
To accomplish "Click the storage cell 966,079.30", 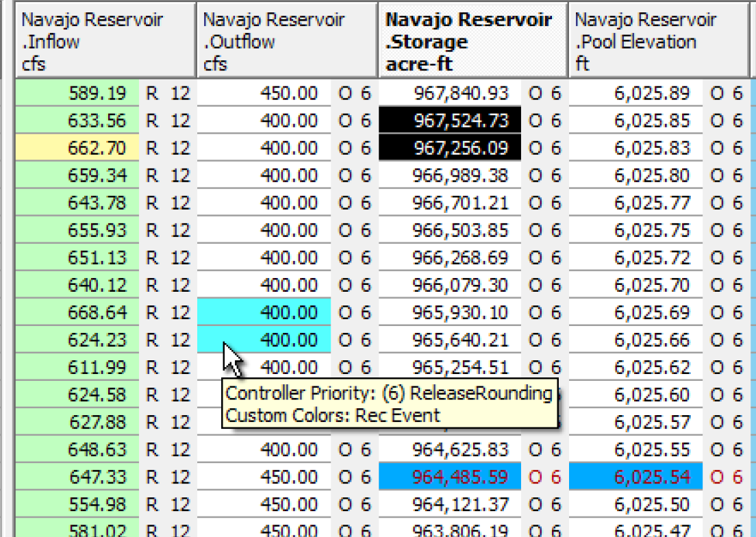I will click(x=450, y=285).
